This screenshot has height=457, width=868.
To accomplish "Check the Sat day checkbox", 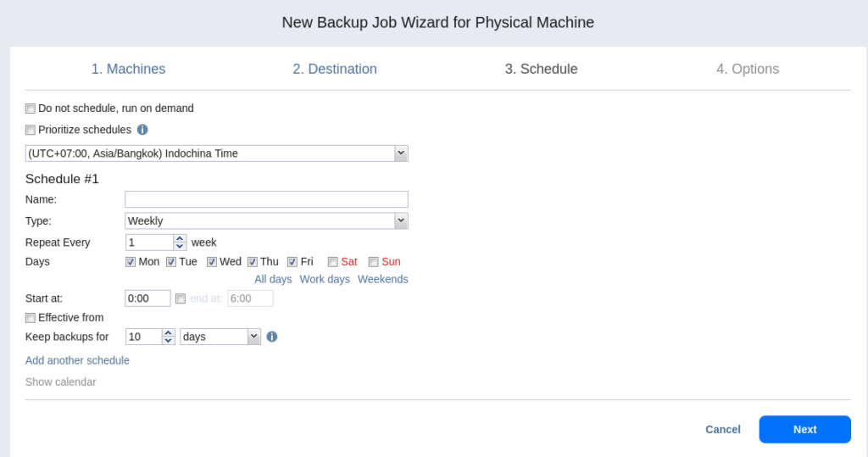I will coord(333,262).
